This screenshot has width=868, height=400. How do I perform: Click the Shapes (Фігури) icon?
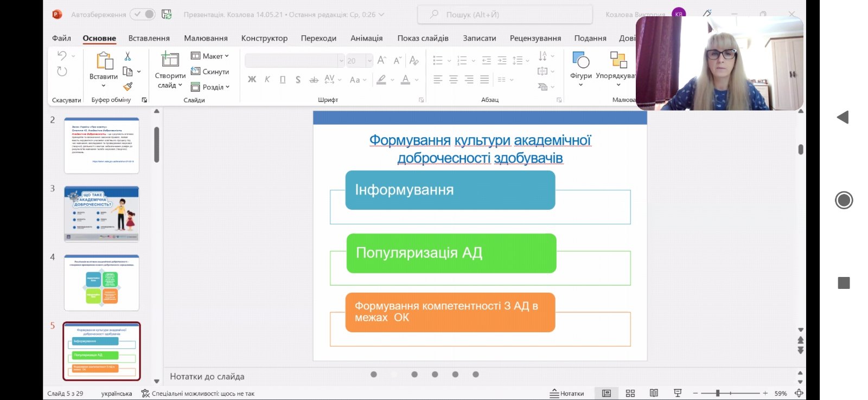click(580, 61)
